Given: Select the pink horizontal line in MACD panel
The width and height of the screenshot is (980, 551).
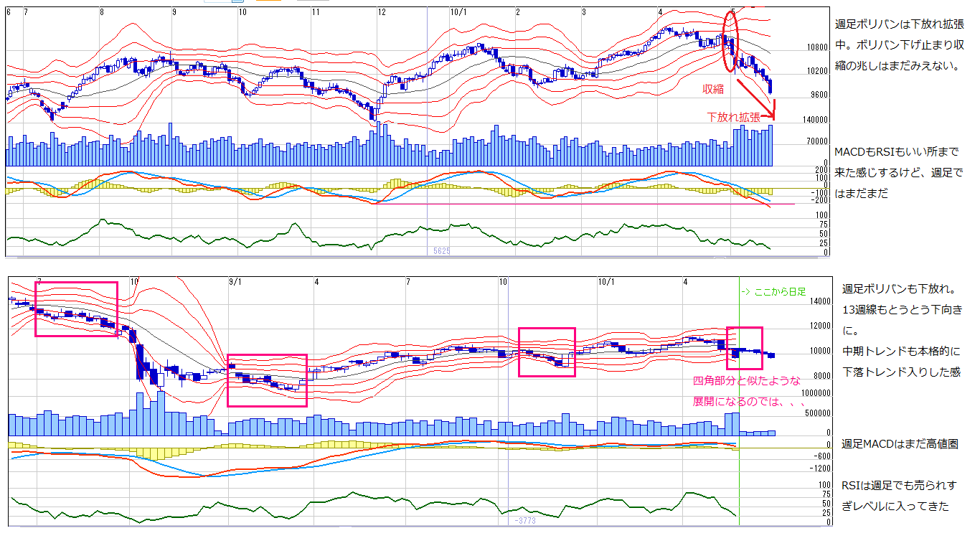Looking at the screenshot, I should 574,204.
